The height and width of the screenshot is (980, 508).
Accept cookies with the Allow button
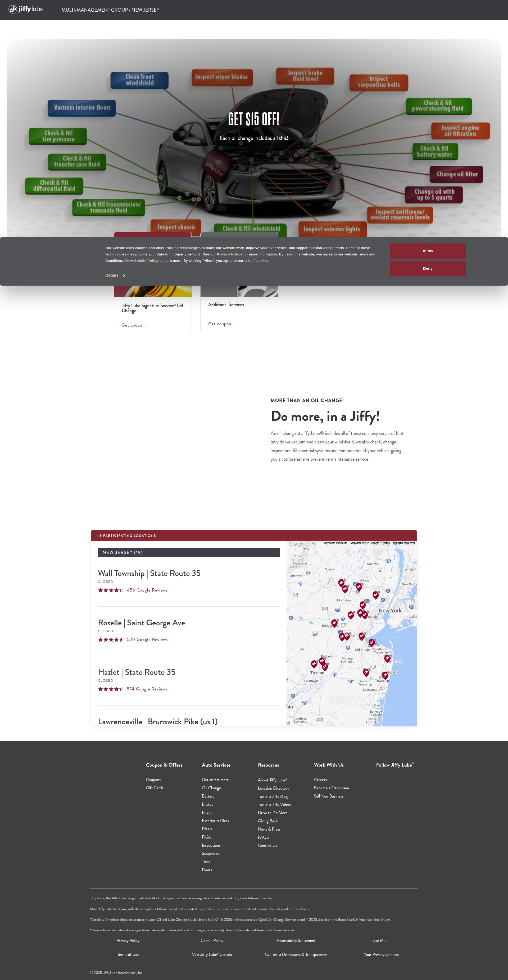[x=427, y=251]
